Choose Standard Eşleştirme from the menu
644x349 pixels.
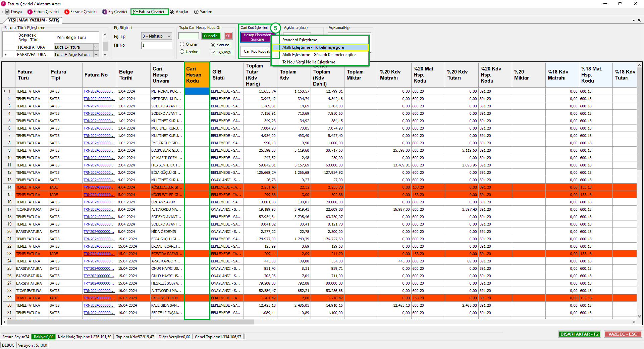pos(300,40)
